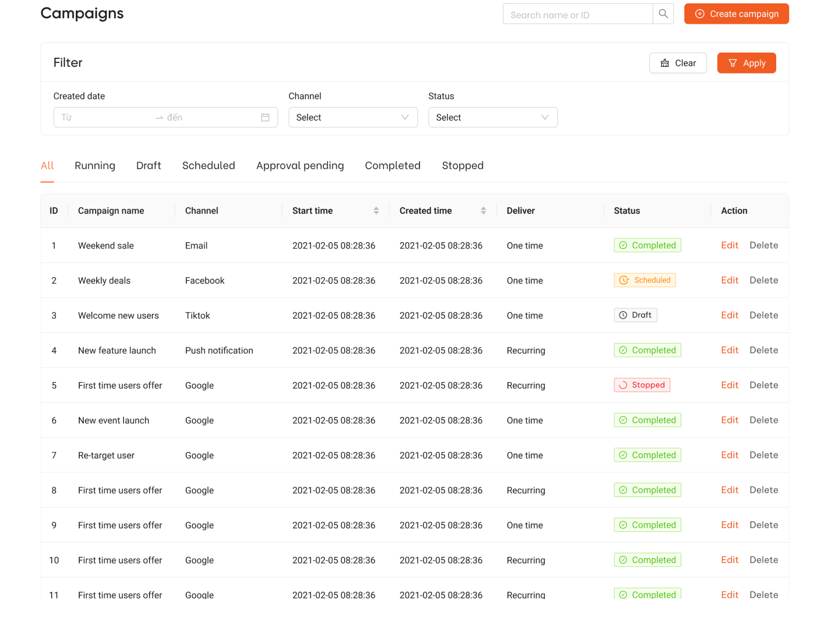Click the Completed status badge for Weekend sale
Viewport: 830px width, 644px height.
[647, 245]
